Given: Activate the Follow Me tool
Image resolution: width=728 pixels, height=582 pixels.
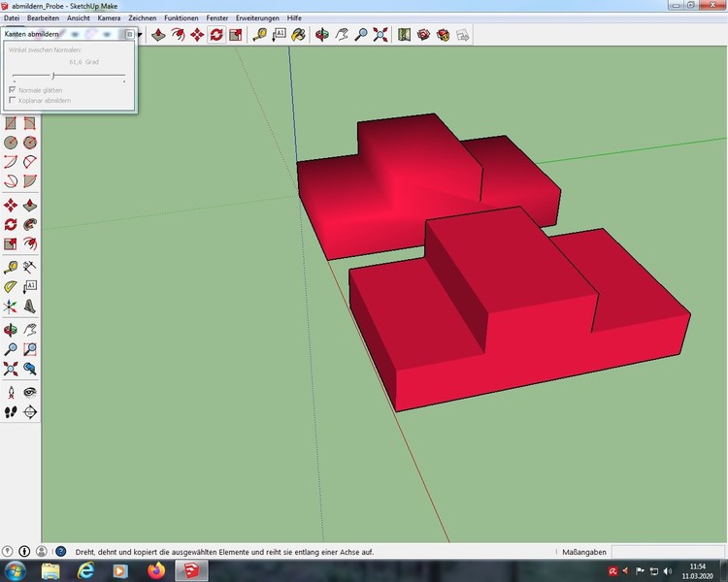Looking at the screenshot, I should pyautogui.click(x=30, y=225).
